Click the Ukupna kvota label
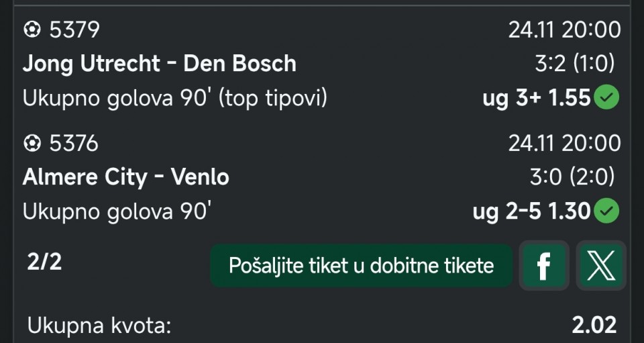This screenshot has width=644, height=343. coord(99,326)
